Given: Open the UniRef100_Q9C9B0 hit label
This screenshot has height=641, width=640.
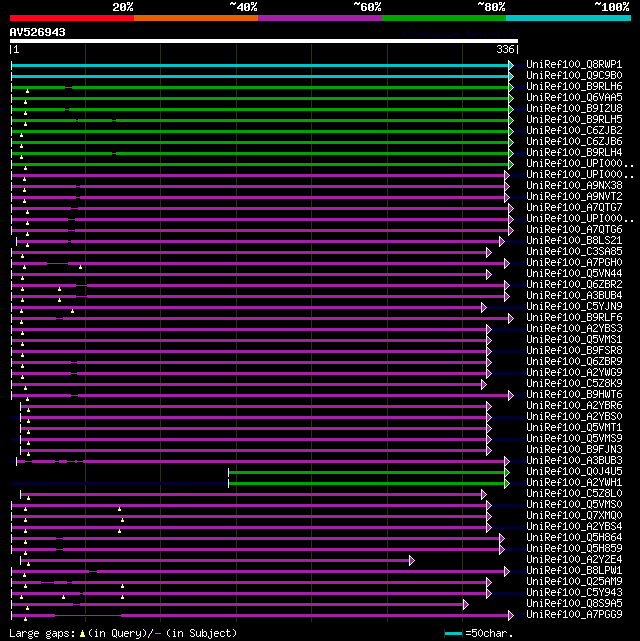Looking at the screenshot, I should 574,76.
